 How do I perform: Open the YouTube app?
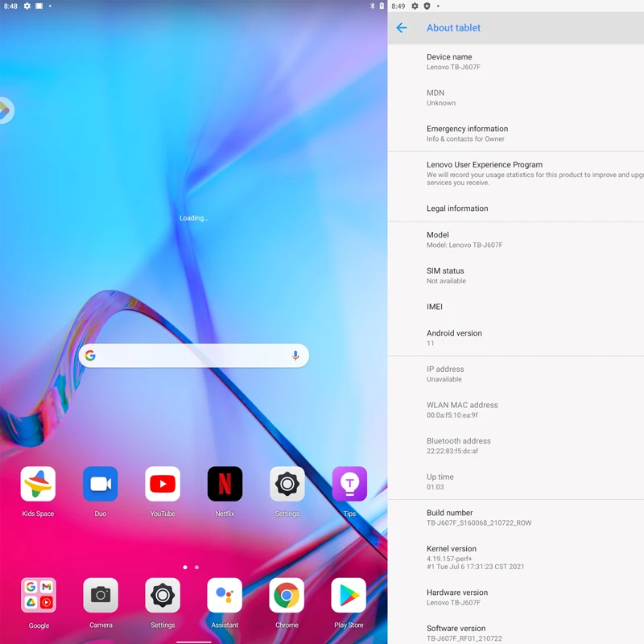(163, 485)
